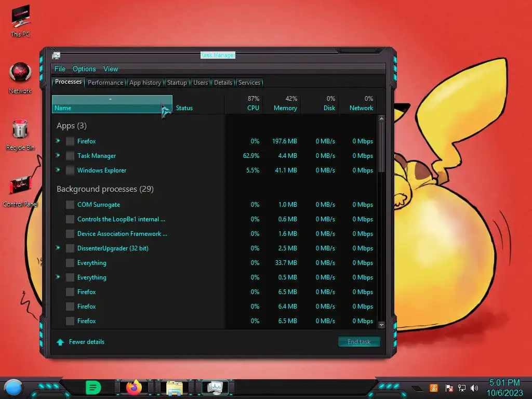
Task: Sort by the Status column header
Action: point(199,104)
